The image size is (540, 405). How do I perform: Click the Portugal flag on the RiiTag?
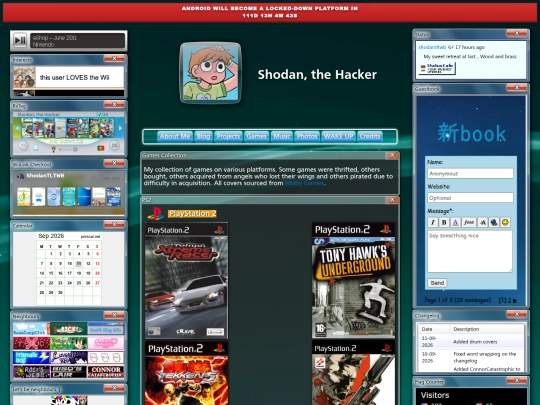(x=101, y=148)
